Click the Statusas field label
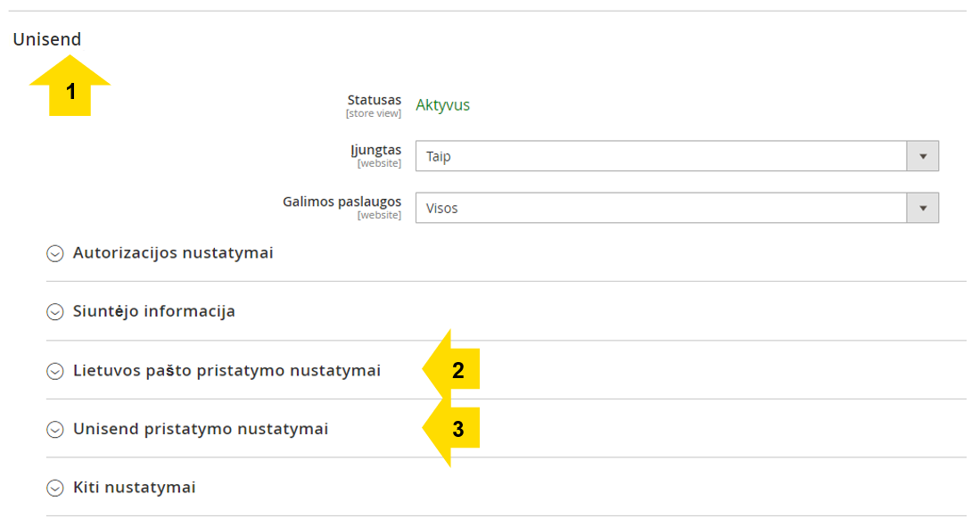 pos(375,100)
